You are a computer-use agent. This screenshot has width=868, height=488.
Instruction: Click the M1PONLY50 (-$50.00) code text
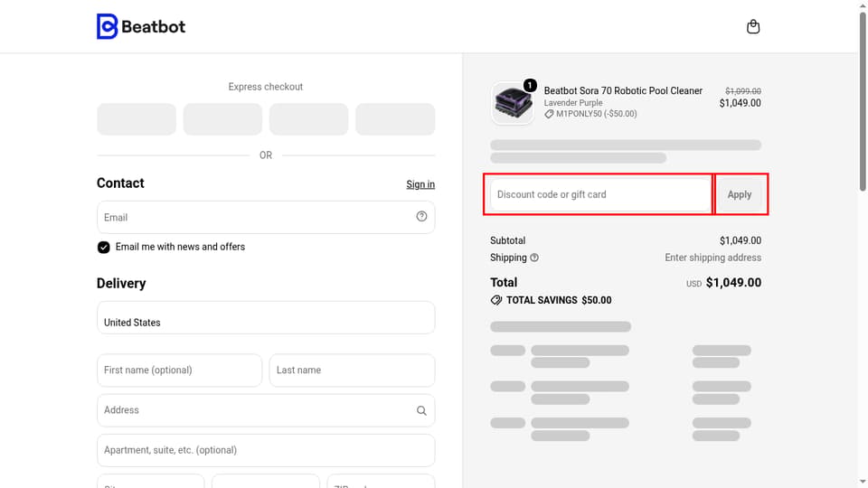(597, 114)
